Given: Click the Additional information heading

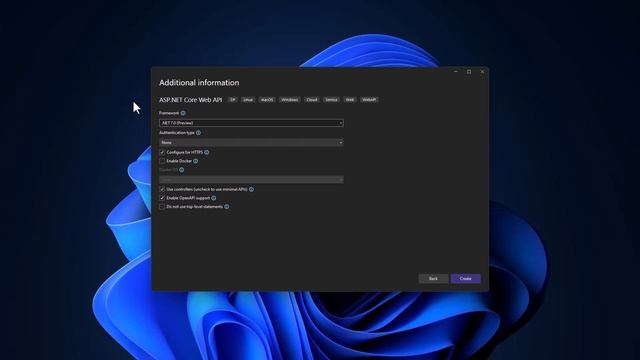Looking at the screenshot, I should pyautogui.click(x=199, y=82).
